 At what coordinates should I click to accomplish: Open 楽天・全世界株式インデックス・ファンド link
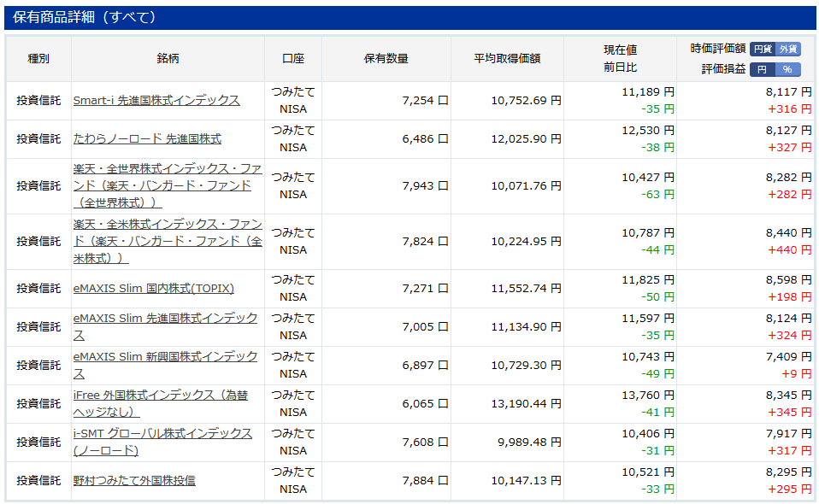168,185
